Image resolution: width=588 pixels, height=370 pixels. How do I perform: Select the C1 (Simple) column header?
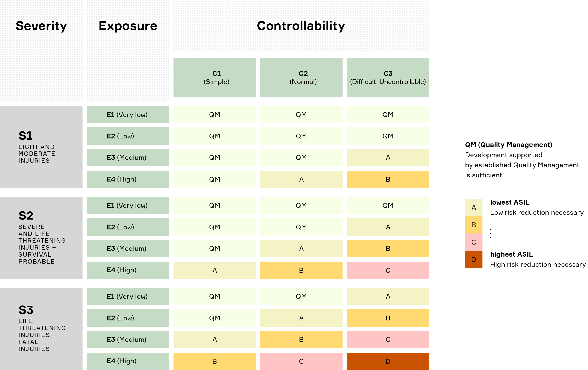[x=214, y=77]
